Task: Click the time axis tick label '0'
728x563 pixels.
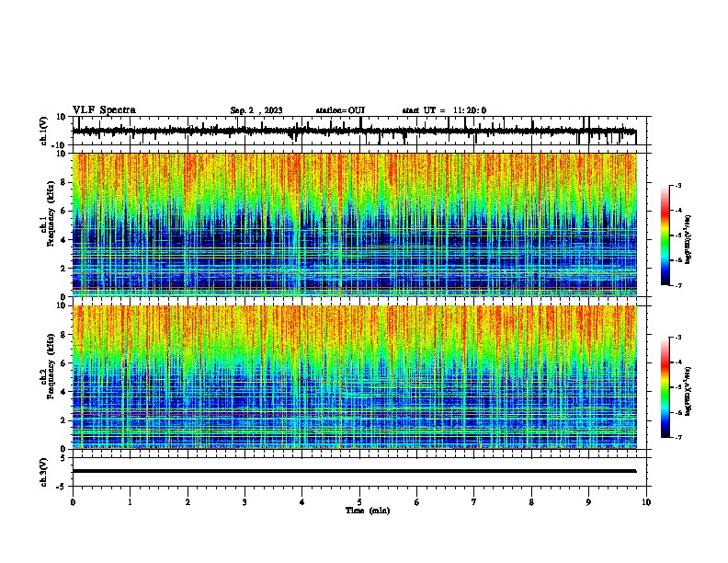Action: [x=73, y=502]
